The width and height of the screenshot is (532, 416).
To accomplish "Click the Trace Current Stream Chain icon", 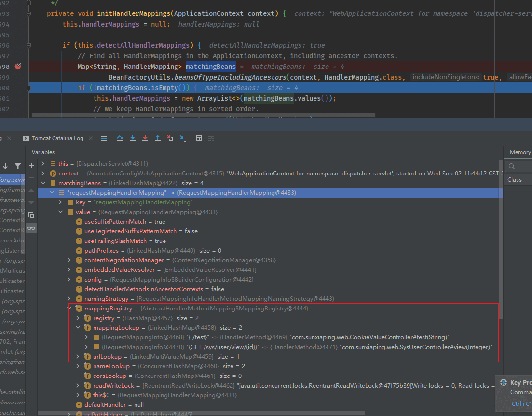I will (211, 138).
